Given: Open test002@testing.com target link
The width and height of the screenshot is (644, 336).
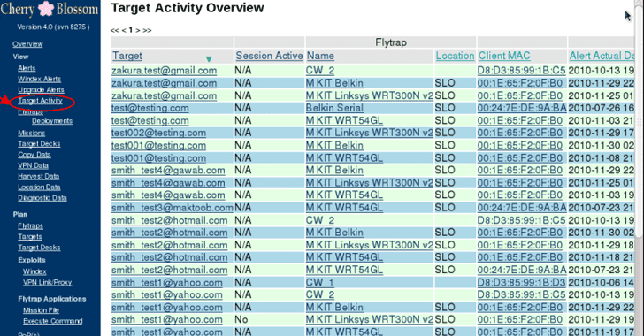Looking at the screenshot, I should pos(158,133).
